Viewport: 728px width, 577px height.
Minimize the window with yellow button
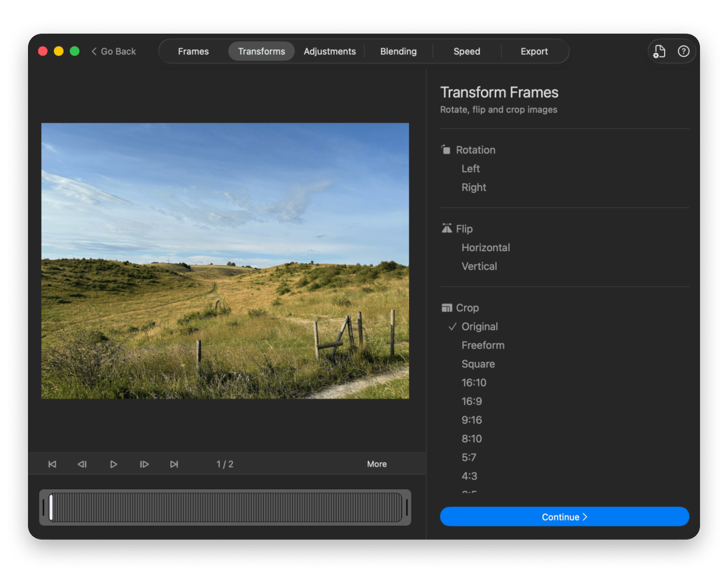[59, 51]
